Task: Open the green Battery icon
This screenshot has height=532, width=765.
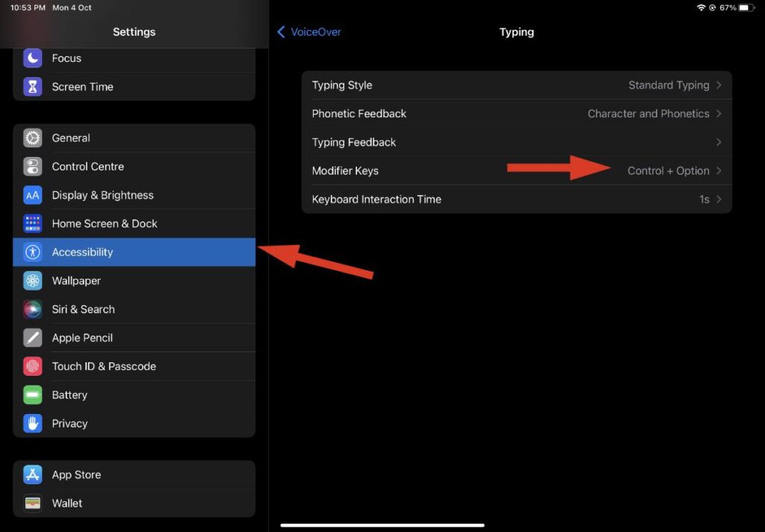Action: (x=33, y=395)
